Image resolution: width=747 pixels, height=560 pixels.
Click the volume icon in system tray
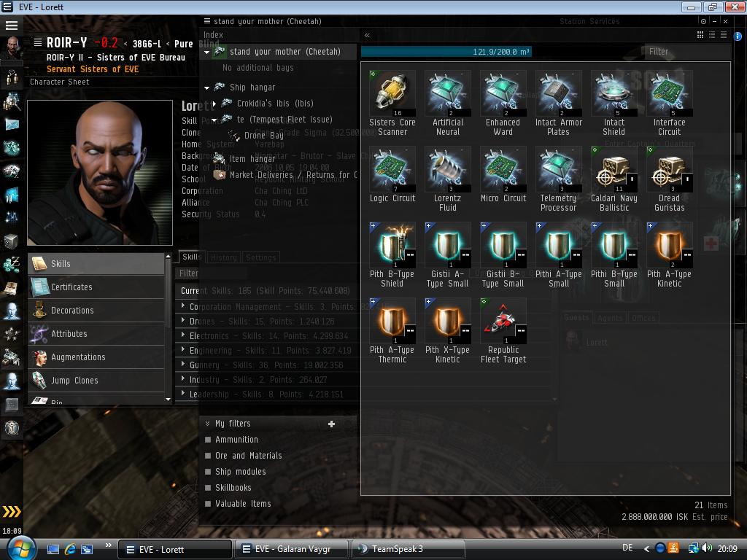tap(707, 548)
